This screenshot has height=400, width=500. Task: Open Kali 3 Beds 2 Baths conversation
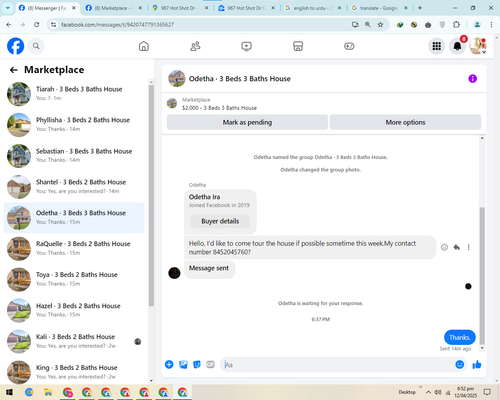(x=74, y=341)
